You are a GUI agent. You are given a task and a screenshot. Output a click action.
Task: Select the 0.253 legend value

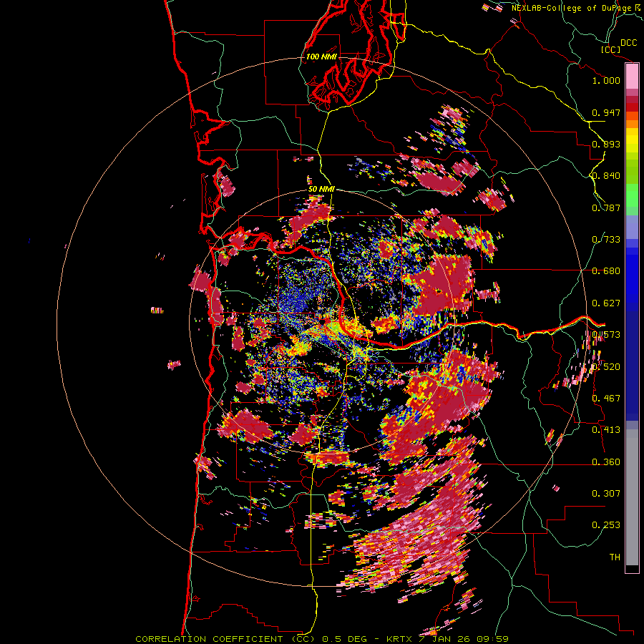(606, 525)
